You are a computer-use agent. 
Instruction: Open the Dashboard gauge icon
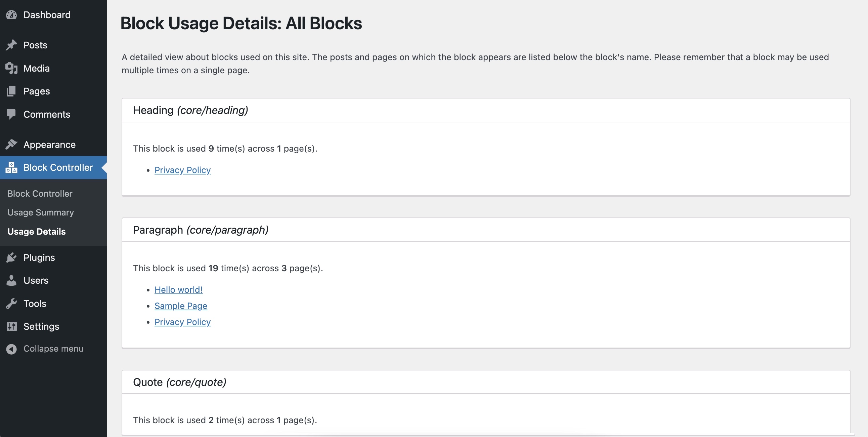tap(11, 15)
